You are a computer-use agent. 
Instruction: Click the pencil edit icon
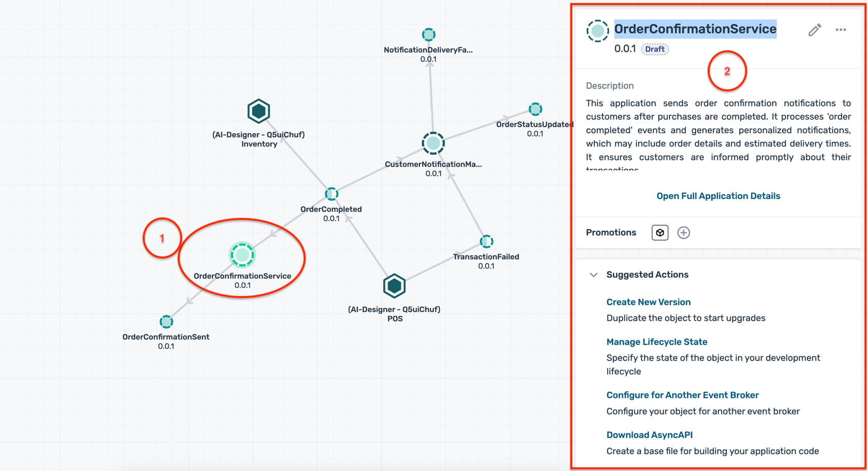tap(814, 30)
